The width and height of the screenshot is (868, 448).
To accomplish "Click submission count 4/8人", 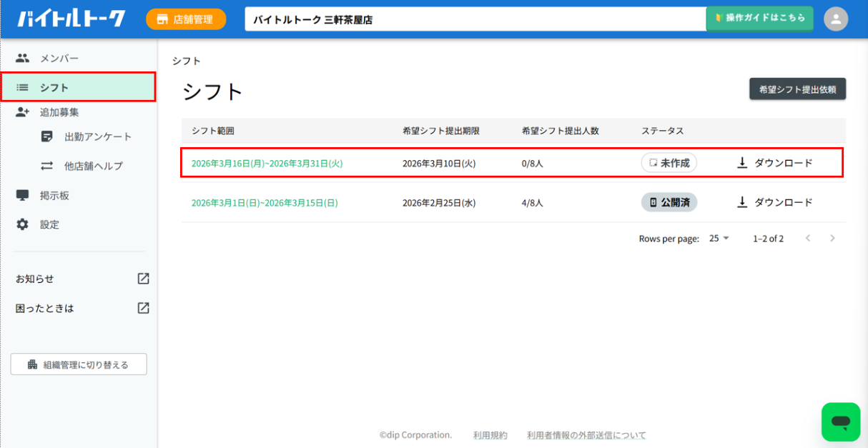I will (533, 202).
